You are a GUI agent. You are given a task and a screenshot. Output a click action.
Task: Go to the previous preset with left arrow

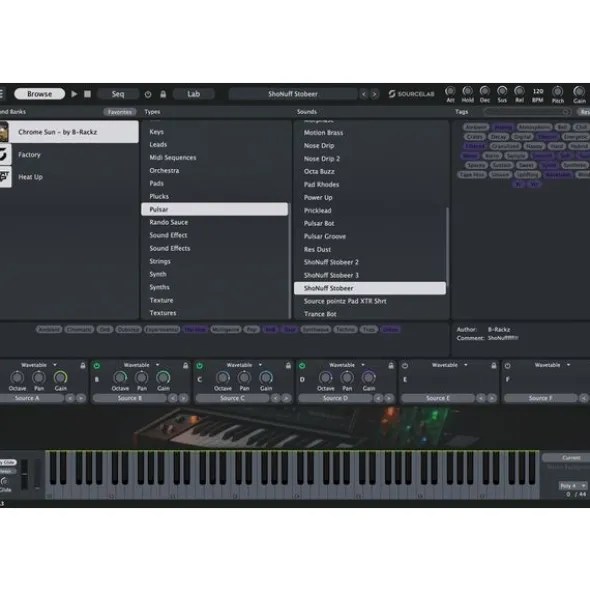tap(363, 94)
